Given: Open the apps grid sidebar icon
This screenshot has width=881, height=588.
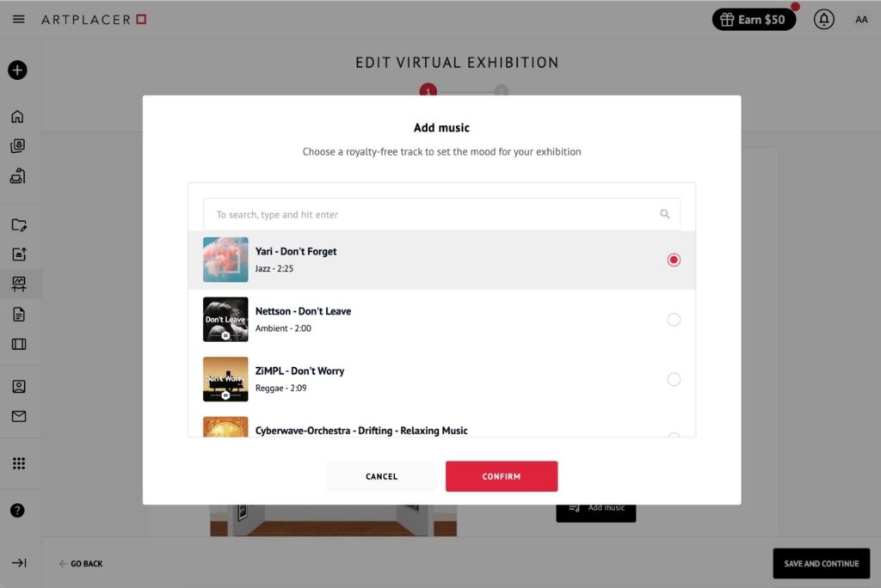Looking at the screenshot, I should pos(19,463).
